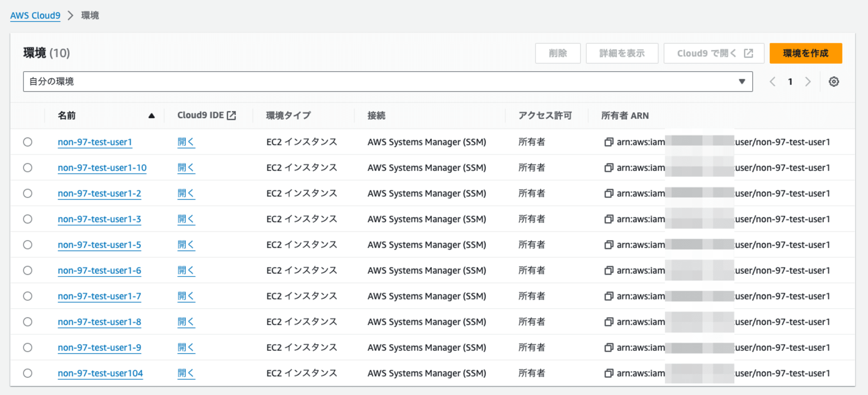Image resolution: width=868 pixels, height=395 pixels.
Task: Open environment link non-97-test-user104
Action: tap(100, 373)
